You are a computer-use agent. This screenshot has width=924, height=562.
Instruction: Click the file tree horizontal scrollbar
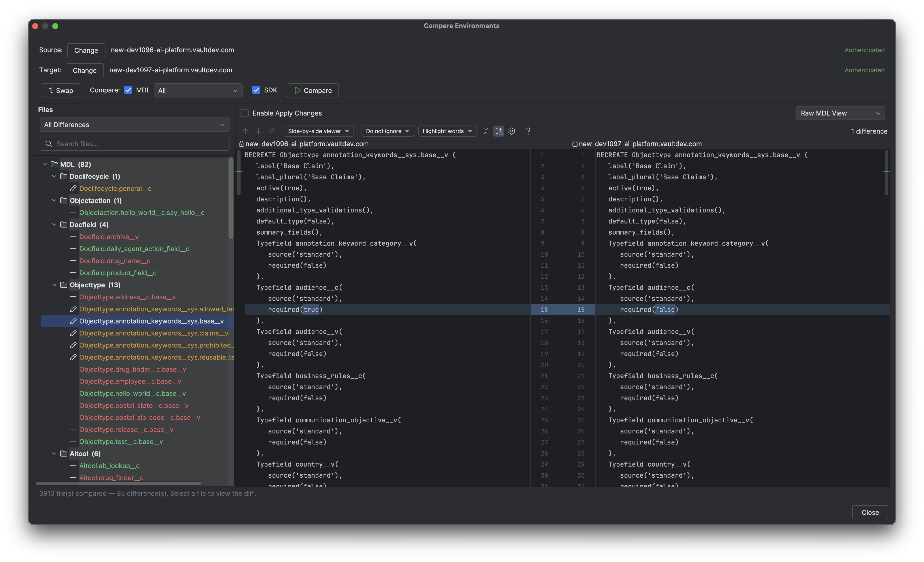(118, 483)
